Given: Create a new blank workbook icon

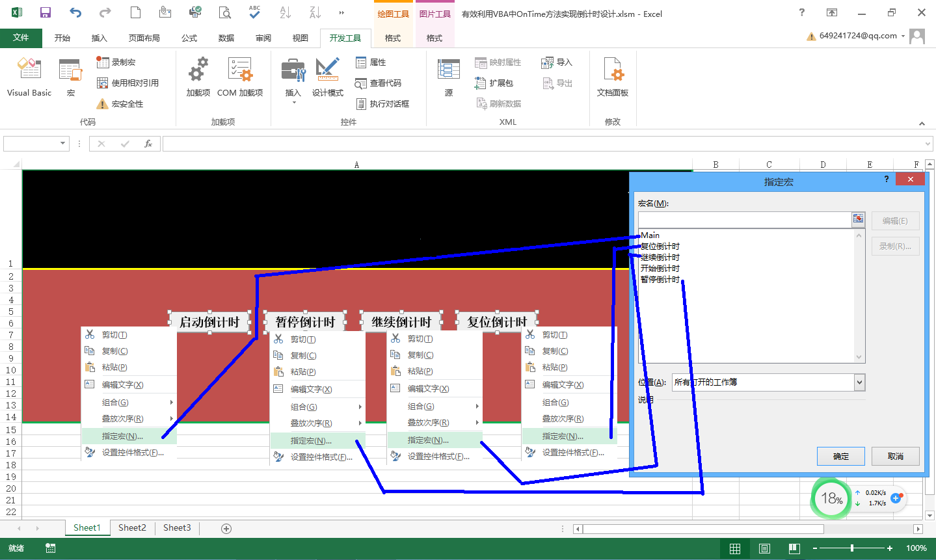Looking at the screenshot, I should (x=135, y=12).
